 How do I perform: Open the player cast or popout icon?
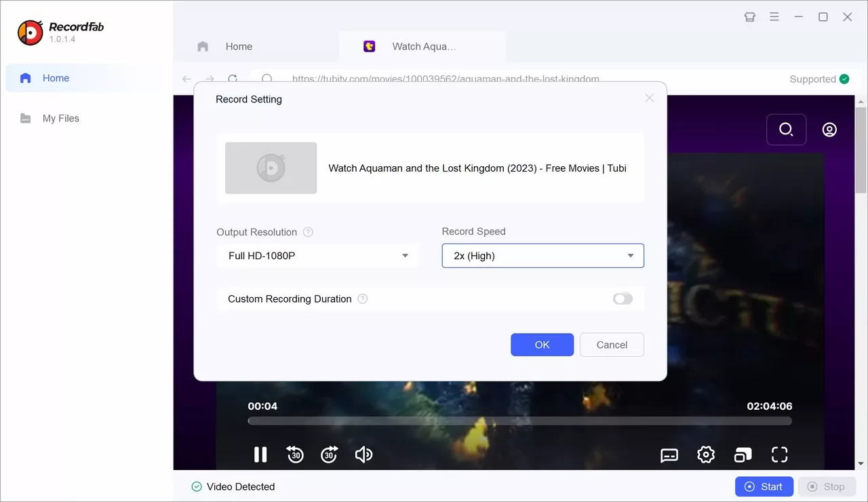[x=743, y=455]
